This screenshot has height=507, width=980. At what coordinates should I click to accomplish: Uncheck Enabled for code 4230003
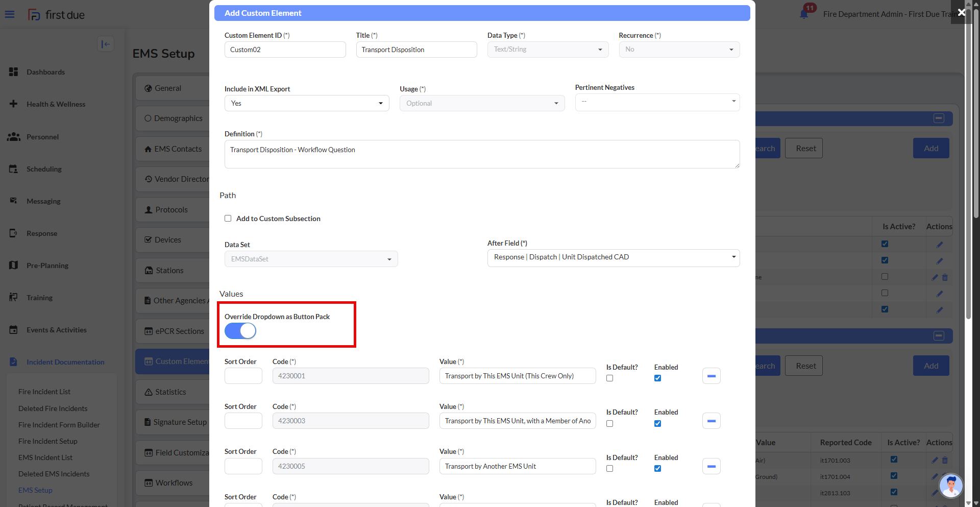point(657,423)
